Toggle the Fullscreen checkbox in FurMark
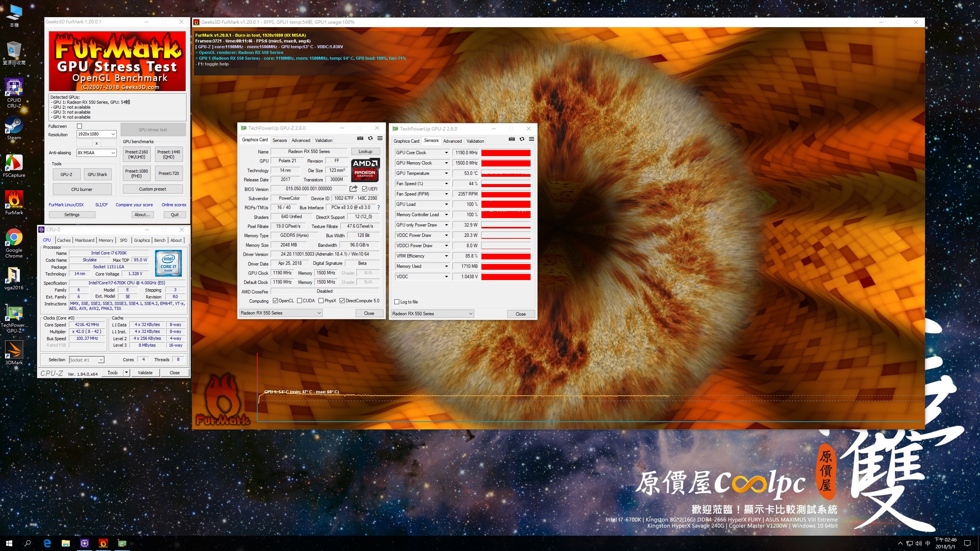The image size is (980, 551). pos(80,126)
